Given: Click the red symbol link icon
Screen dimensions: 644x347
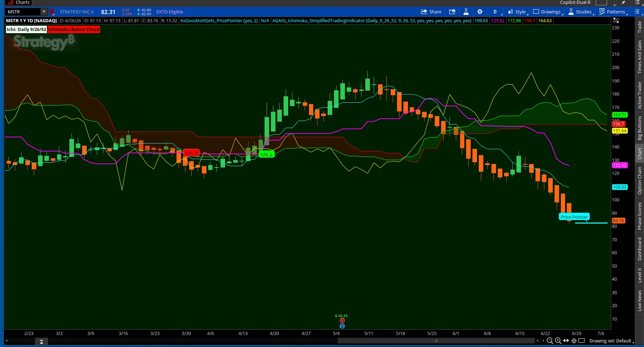Looking at the screenshot, I should [52, 12].
